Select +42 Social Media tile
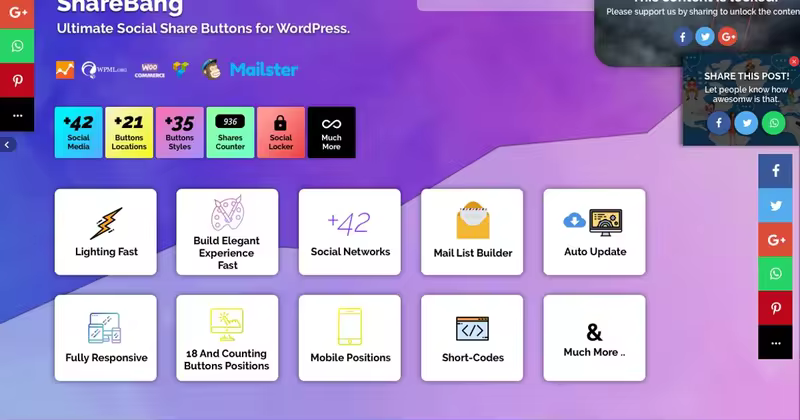This screenshot has width=800, height=420. click(x=79, y=132)
